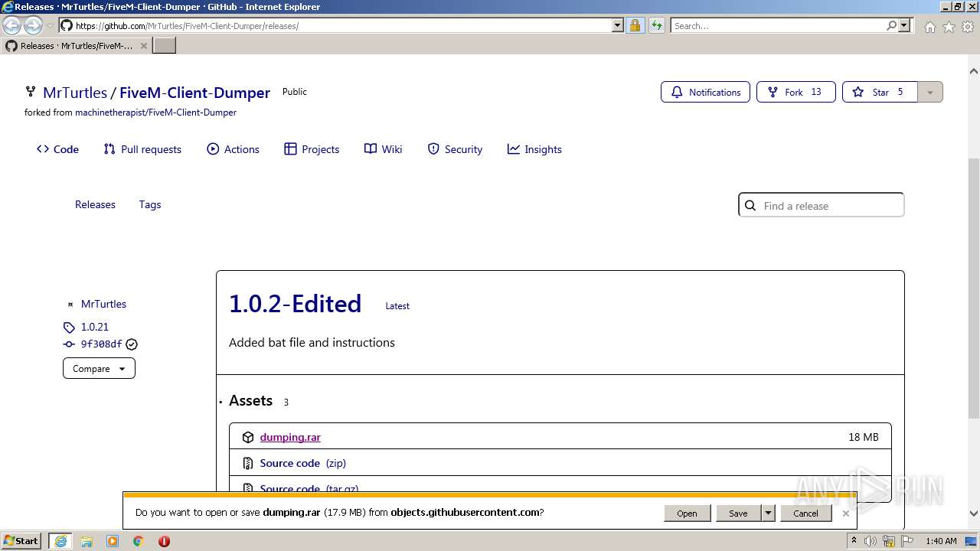Click Open in the download prompt
This screenshot has height=551, width=980.
(687, 513)
